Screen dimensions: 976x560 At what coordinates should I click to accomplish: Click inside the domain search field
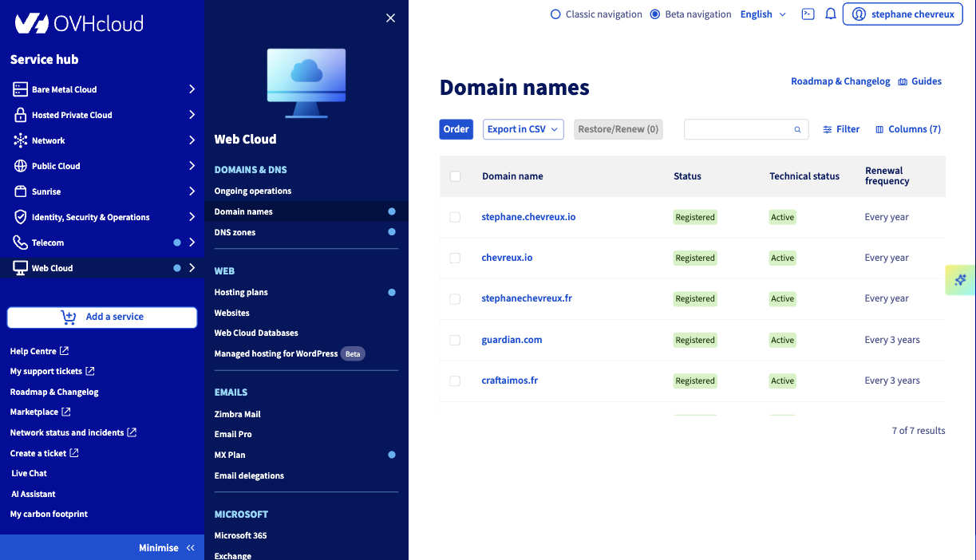[742, 128]
